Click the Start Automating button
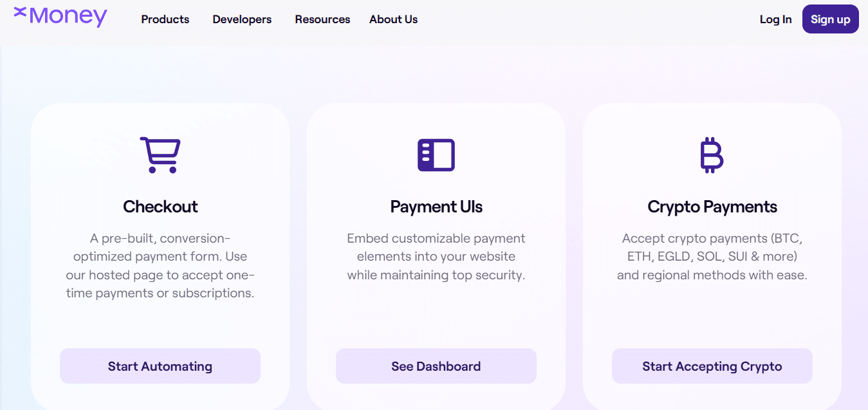Image resolution: width=868 pixels, height=410 pixels. (x=160, y=366)
